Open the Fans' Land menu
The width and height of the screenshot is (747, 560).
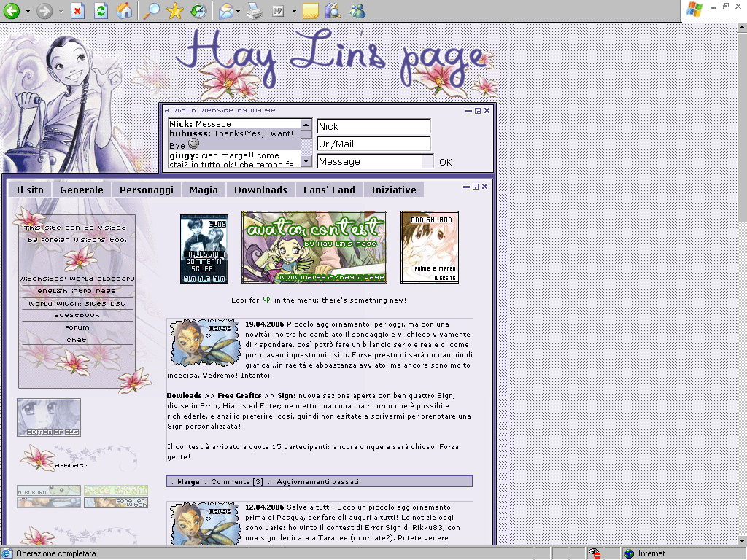[329, 190]
